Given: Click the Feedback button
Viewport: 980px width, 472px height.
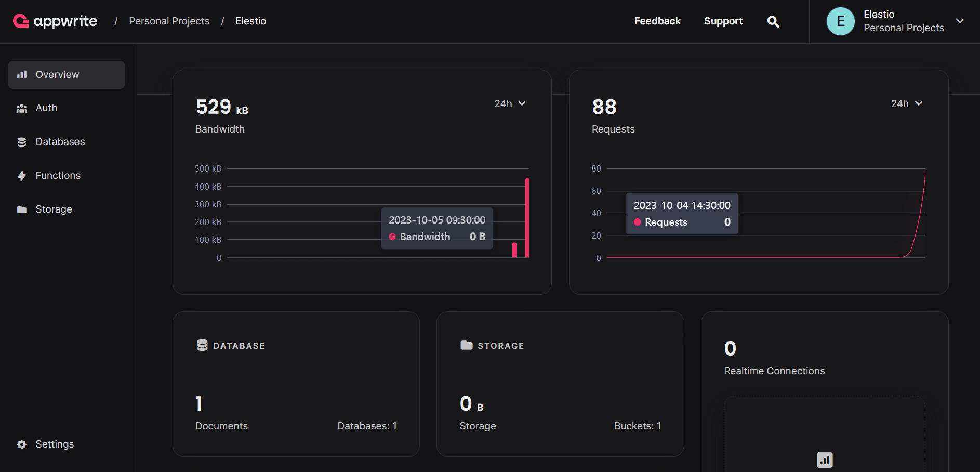Looking at the screenshot, I should coord(657,21).
